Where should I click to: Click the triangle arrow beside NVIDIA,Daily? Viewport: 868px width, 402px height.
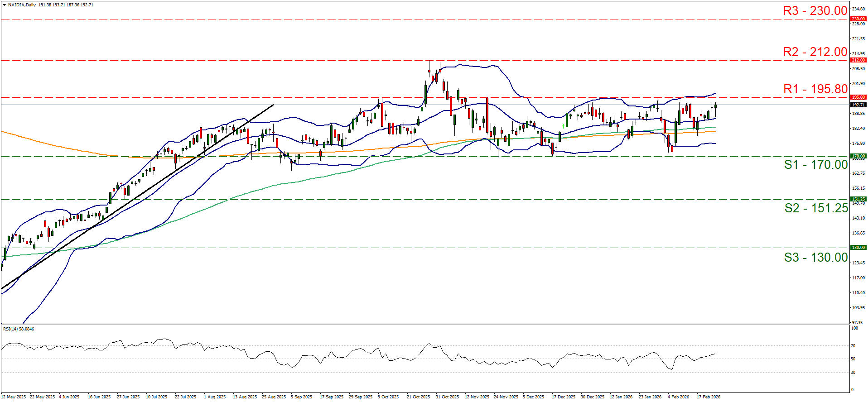coord(4,5)
